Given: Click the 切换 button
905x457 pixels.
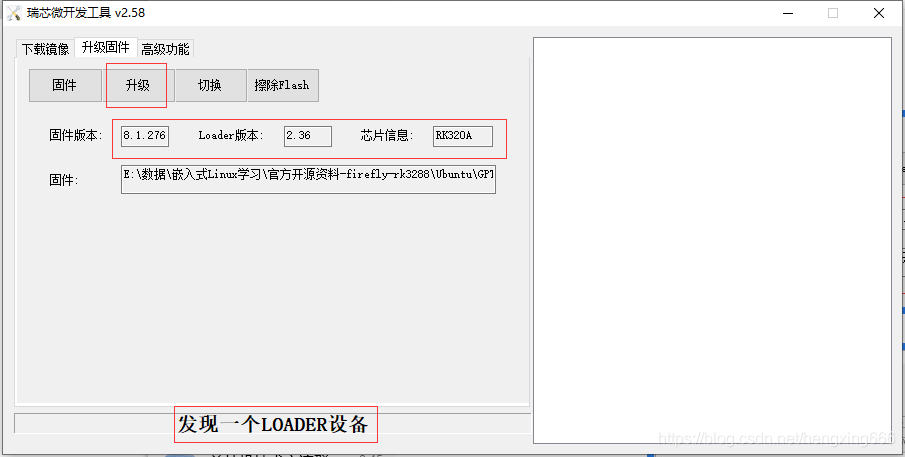Looking at the screenshot, I should pos(211,85).
